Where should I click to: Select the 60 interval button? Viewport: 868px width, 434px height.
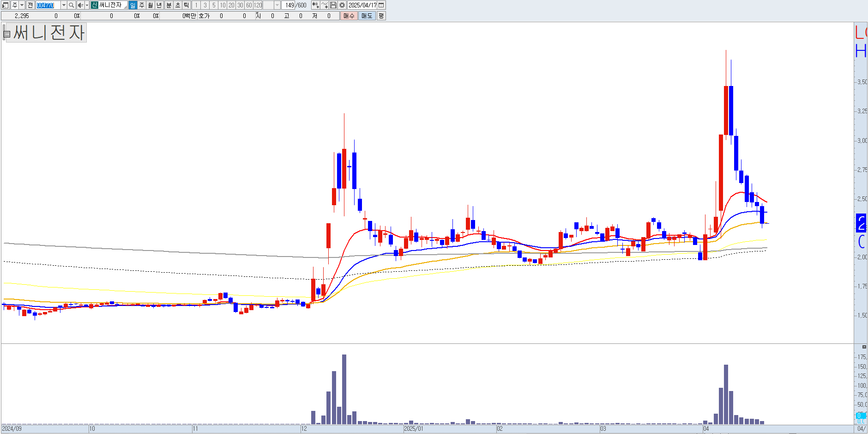point(249,5)
